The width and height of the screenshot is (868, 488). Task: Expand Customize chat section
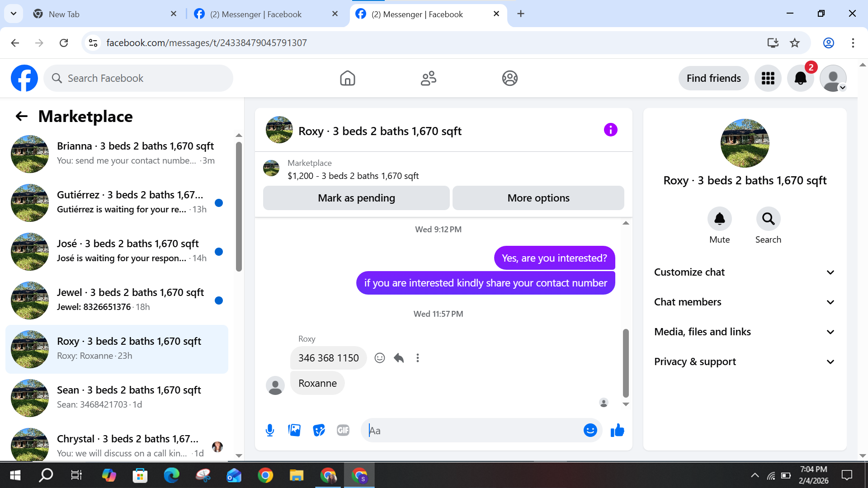point(744,272)
